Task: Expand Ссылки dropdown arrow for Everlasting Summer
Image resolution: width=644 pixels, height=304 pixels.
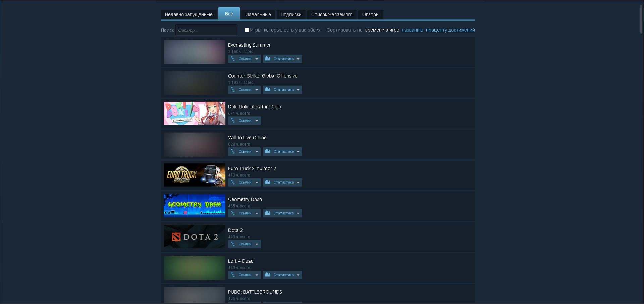Action: (257, 59)
